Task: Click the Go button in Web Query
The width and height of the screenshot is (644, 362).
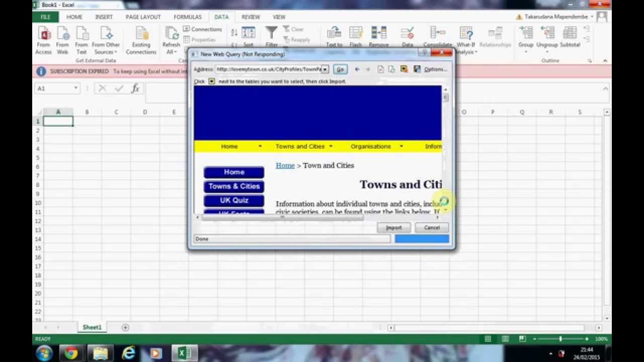Action: pos(340,69)
